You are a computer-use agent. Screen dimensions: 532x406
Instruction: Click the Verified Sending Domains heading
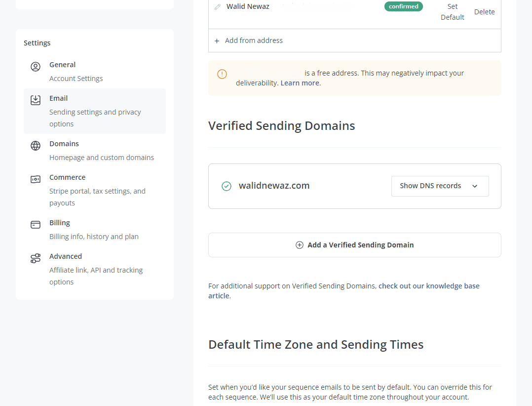(x=282, y=126)
